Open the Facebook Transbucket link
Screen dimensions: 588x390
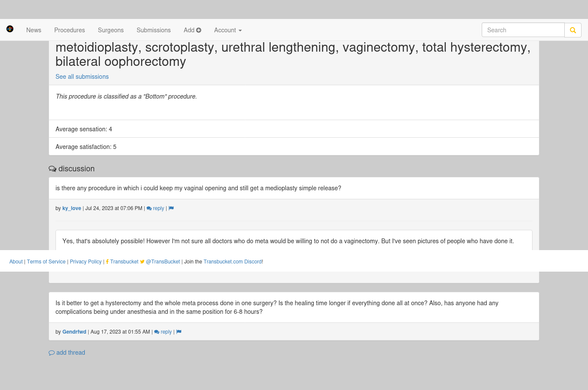tap(122, 262)
